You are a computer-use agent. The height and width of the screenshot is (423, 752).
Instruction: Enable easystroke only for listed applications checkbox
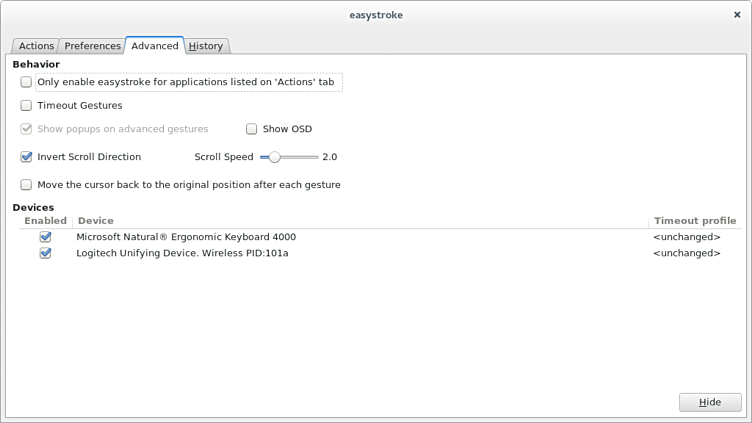pos(27,82)
